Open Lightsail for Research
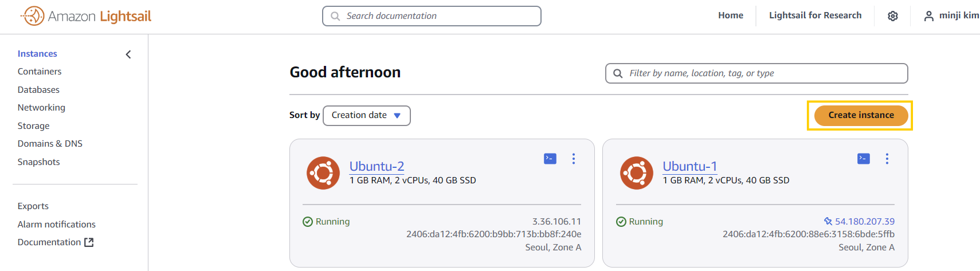Image resolution: width=980 pixels, height=271 pixels. [x=815, y=15]
